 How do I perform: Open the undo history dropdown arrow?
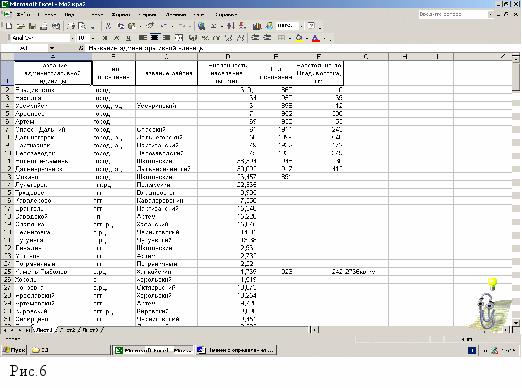172,26
